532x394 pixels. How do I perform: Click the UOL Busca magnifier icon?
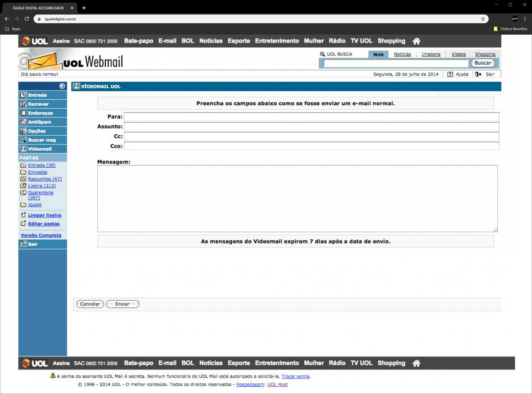click(322, 54)
